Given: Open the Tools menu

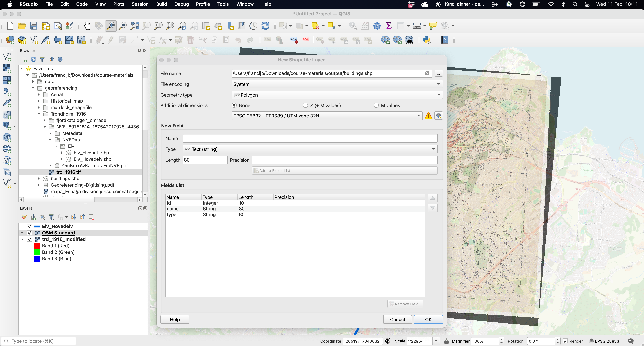Looking at the screenshot, I should [223, 4].
